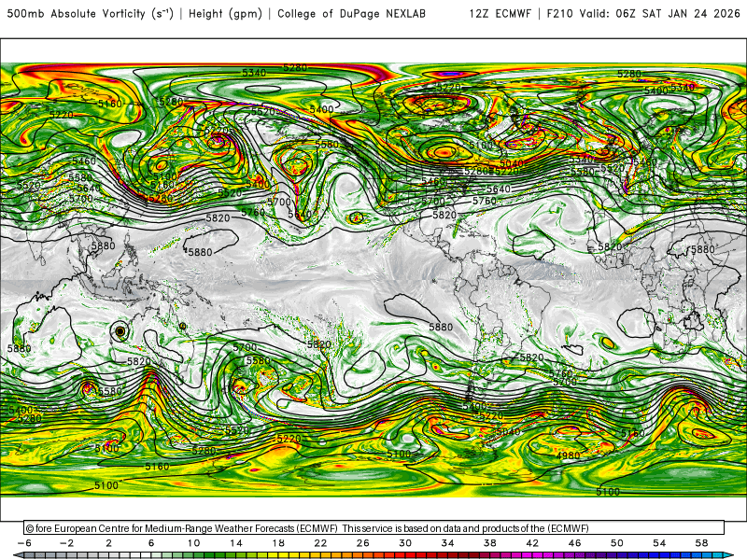Click the 12Z ECMWF model run label
Image resolution: width=747 pixels, height=560 pixels.
click(500, 14)
